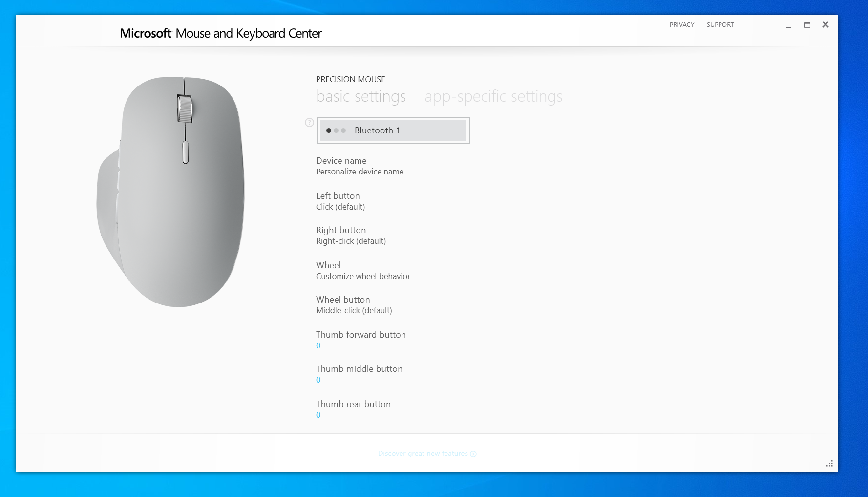868x497 pixels.
Task: Open the Thumb forward button setting
Action: [x=361, y=340]
